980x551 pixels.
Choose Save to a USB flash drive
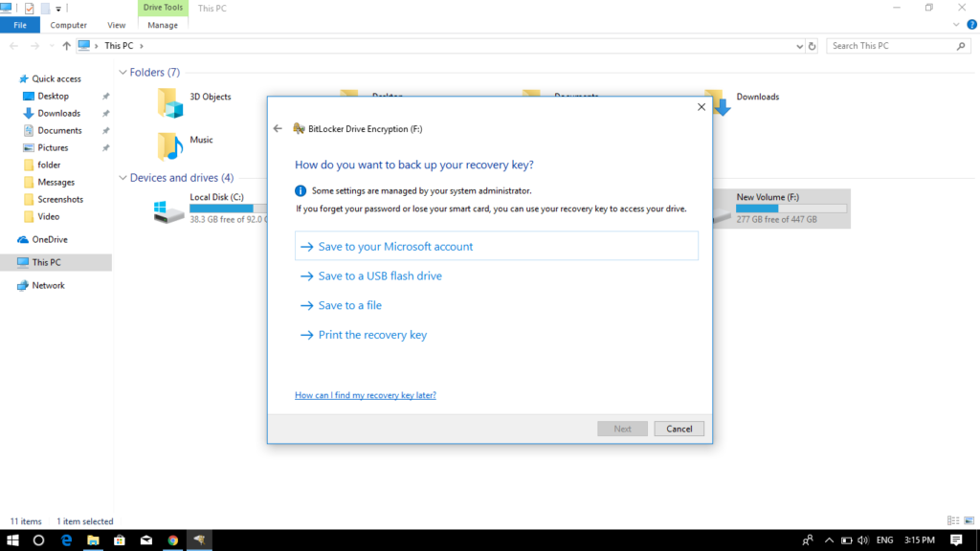click(x=370, y=275)
